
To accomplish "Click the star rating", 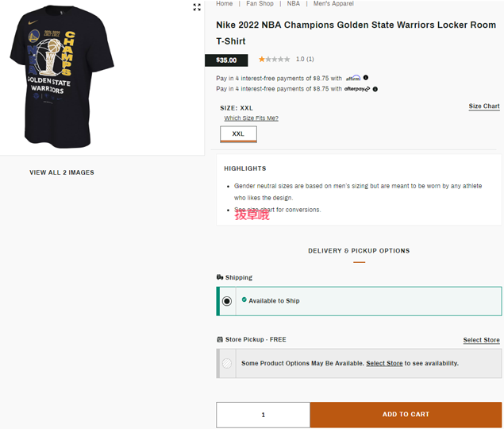I will 274,60.
